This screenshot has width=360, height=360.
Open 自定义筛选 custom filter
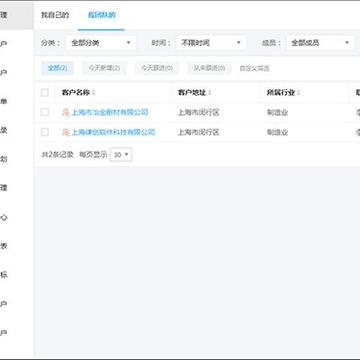[x=254, y=68]
